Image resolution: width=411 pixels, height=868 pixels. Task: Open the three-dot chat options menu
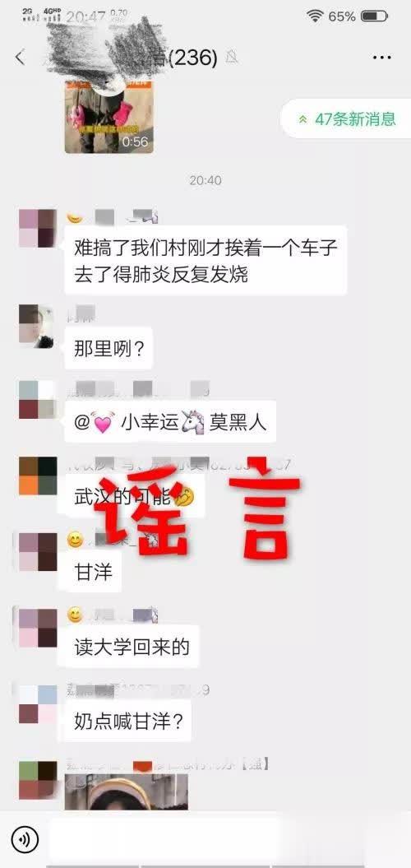(x=381, y=57)
